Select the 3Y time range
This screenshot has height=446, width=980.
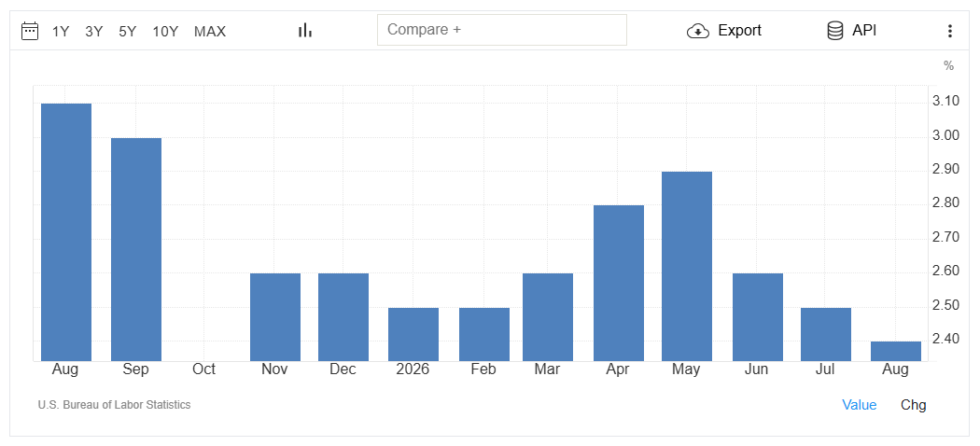click(93, 31)
